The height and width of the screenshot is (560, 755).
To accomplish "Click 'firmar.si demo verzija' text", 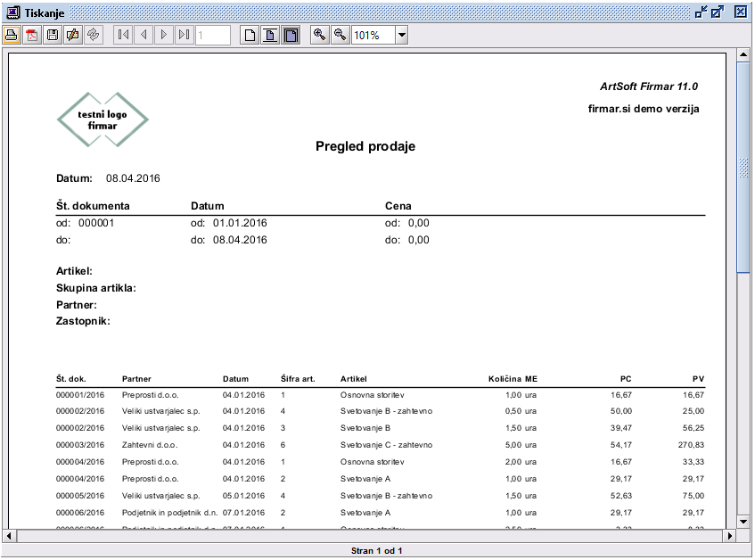I will coord(644,109).
